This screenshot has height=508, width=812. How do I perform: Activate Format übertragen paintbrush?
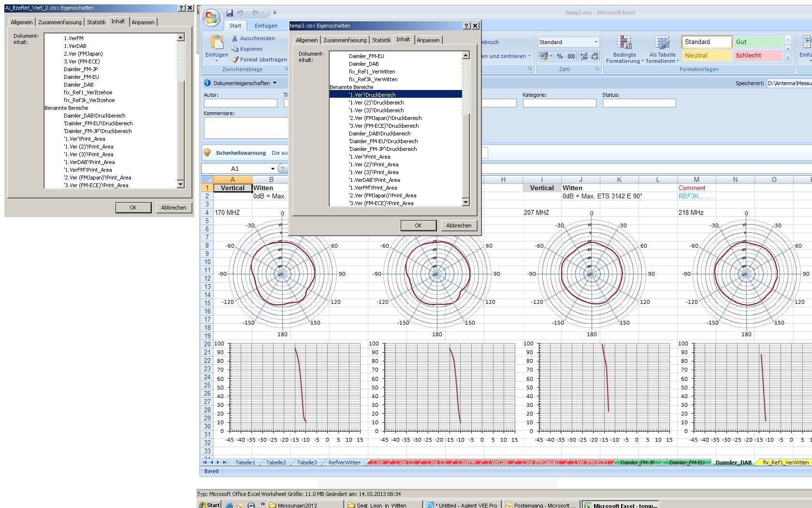point(235,60)
